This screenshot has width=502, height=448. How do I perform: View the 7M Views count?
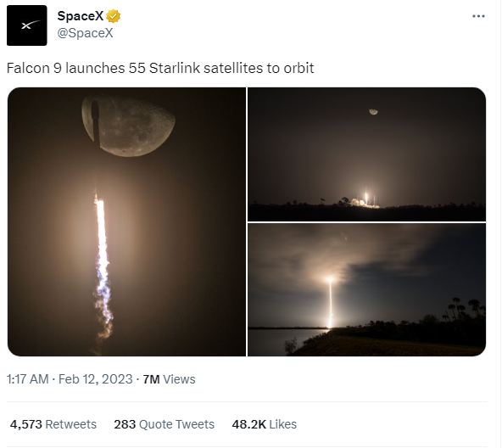(169, 379)
